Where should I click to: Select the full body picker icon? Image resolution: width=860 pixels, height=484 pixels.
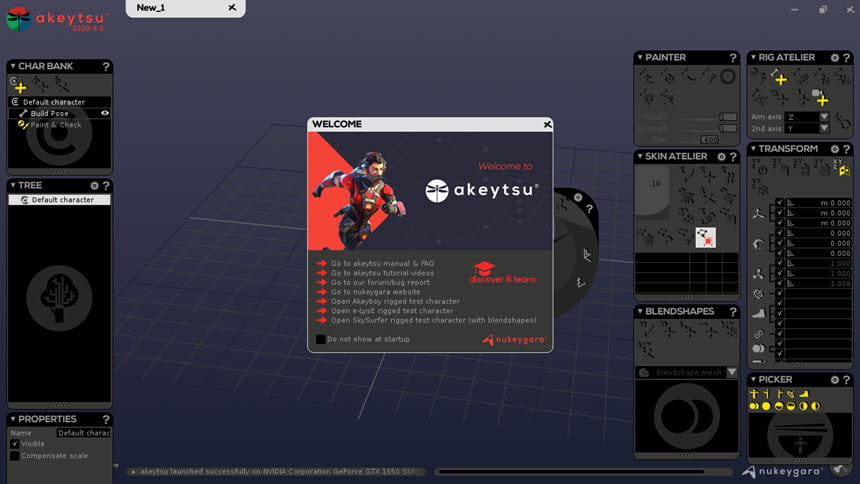(x=754, y=394)
